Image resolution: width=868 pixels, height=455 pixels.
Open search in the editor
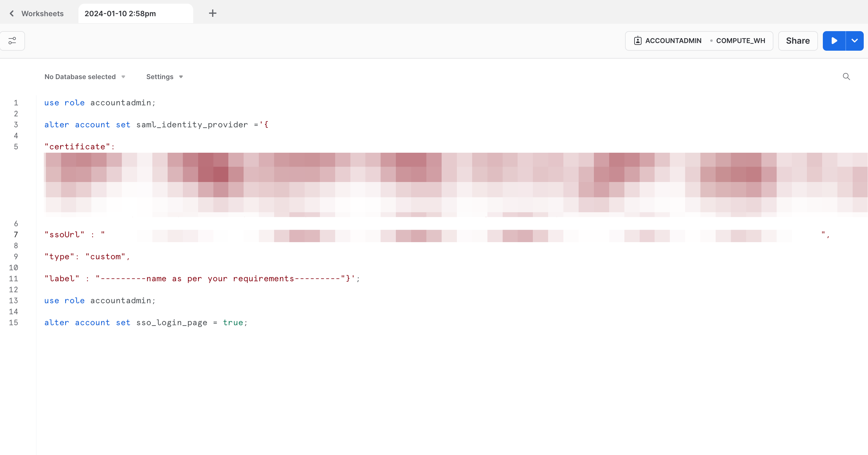click(846, 77)
